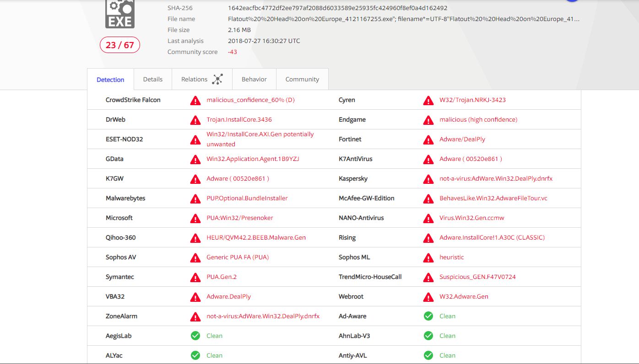Click the warning icon for GData
Viewport: 639px width, 364px height.
point(195,159)
